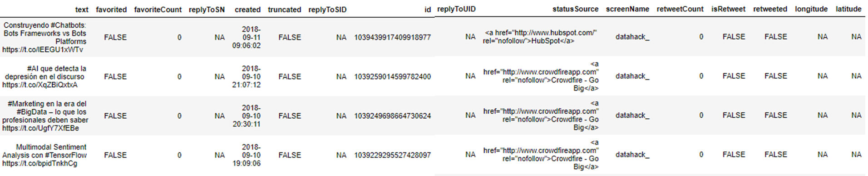Select the 'longitude' column header
This screenshot has width=868, height=176.
point(811,9)
